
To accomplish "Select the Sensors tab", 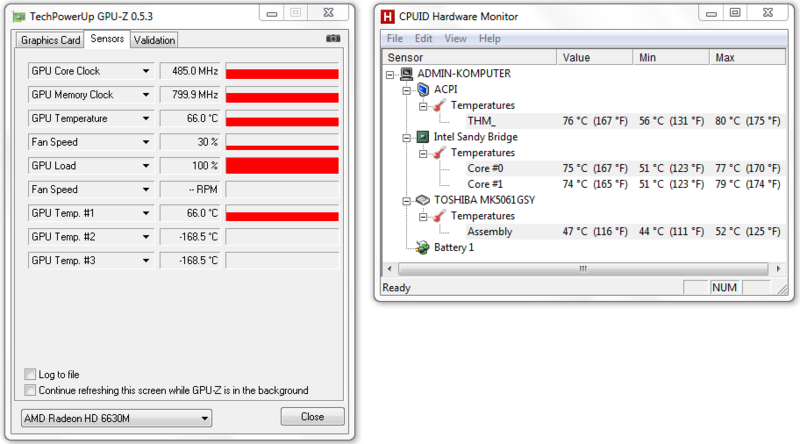I will 107,39.
